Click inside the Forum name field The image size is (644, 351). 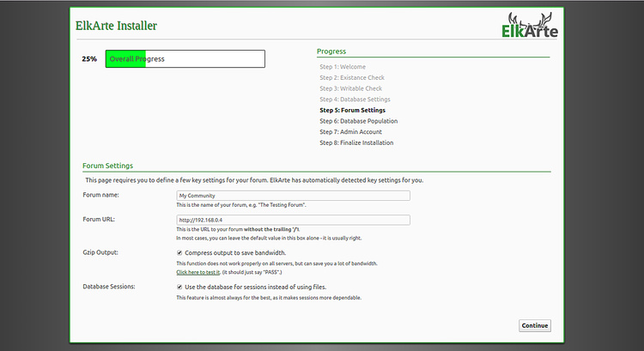point(293,196)
